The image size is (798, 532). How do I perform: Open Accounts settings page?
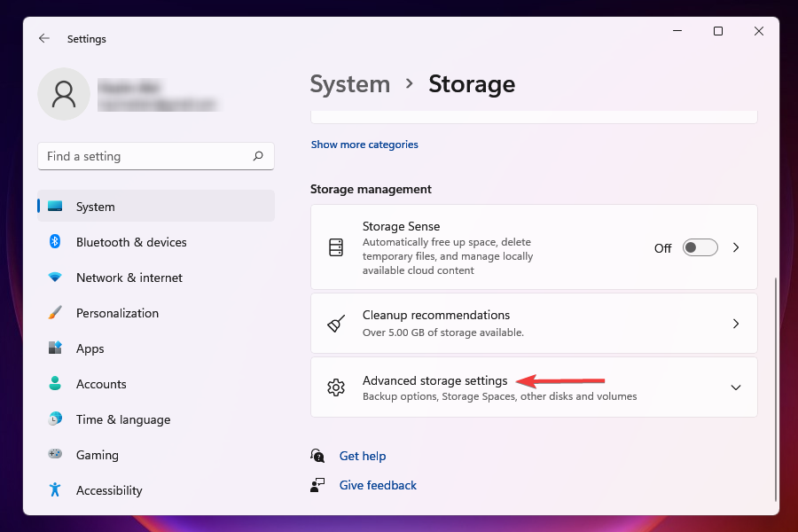tap(156, 384)
